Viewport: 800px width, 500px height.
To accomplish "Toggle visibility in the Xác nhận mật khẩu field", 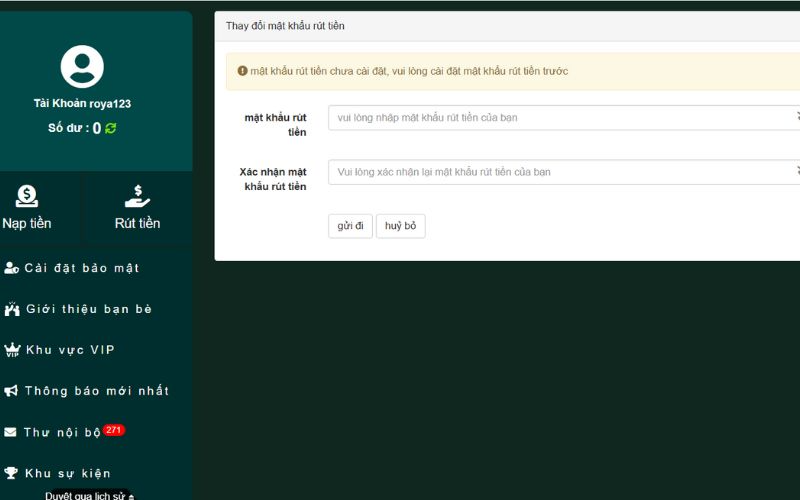I will pos(796,172).
